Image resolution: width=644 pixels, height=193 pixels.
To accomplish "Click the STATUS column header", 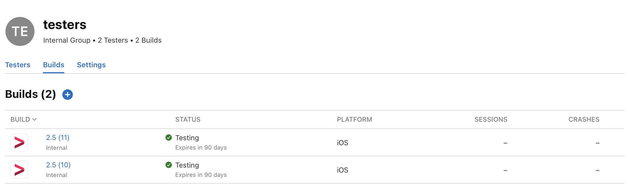I will 188,119.
